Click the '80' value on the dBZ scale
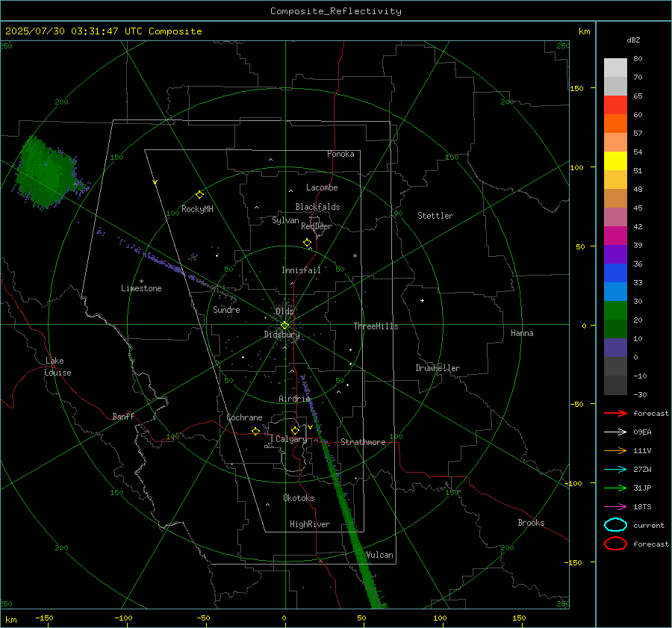 click(638, 59)
